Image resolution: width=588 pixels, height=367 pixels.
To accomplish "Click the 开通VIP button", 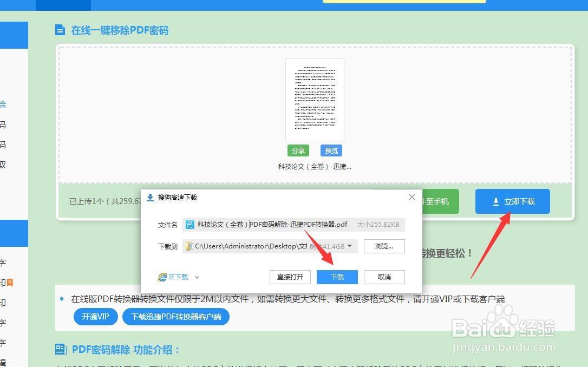I will (x=96, y=317).
